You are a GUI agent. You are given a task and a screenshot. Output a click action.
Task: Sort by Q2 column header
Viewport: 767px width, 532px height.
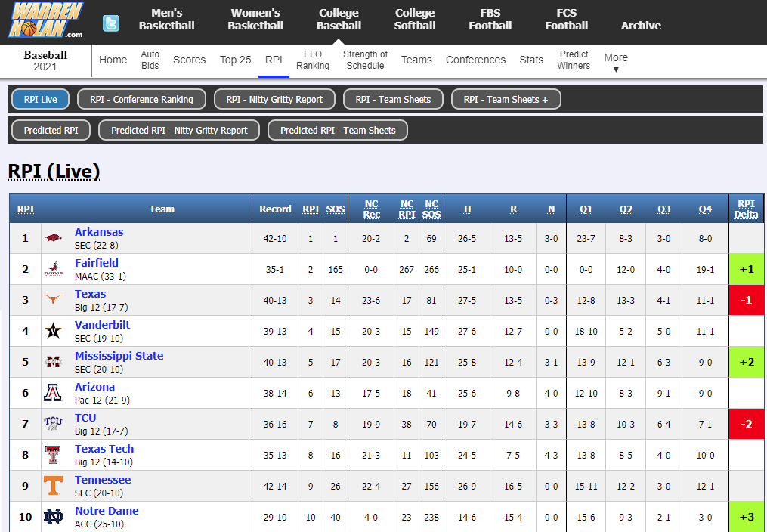[x=626, y=209]
